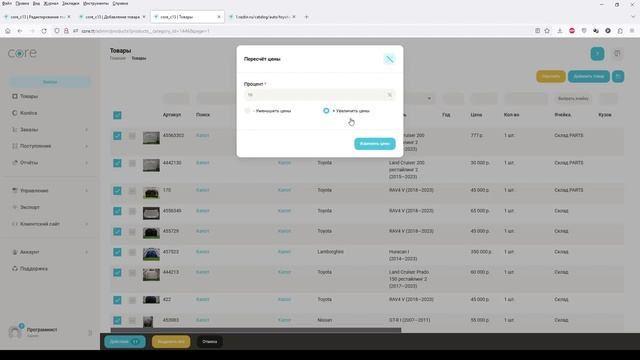Uncheck the row checkbox for article 455729

tap(117, 231)
